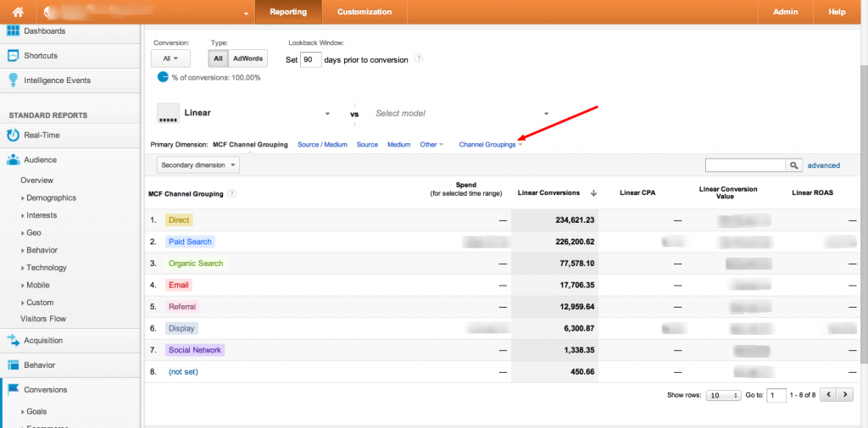Click help icon beside lookback window
This screenshot has height=428, width=868.
coord(419,59)
